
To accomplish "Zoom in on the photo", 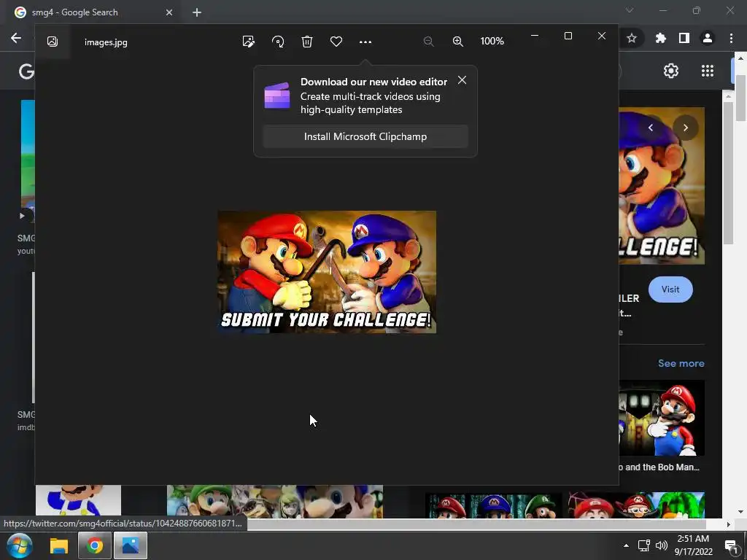I will click(458, 42).
